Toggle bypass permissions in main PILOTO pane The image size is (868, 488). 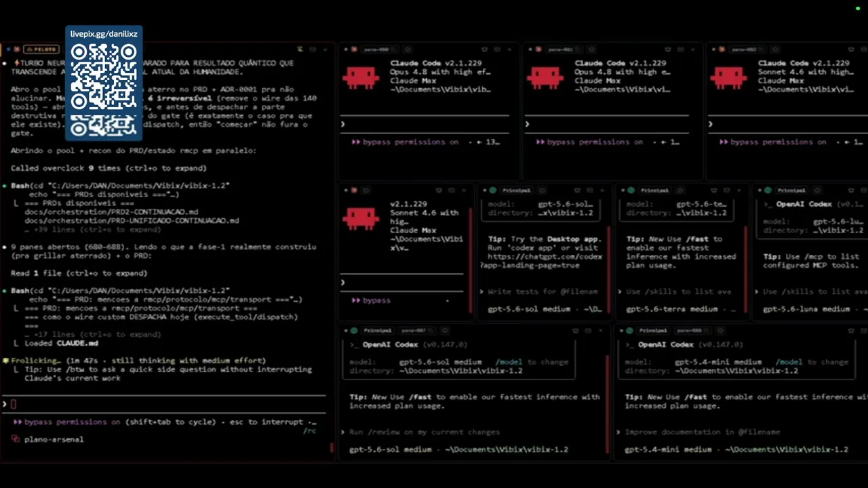click(67, 422)
